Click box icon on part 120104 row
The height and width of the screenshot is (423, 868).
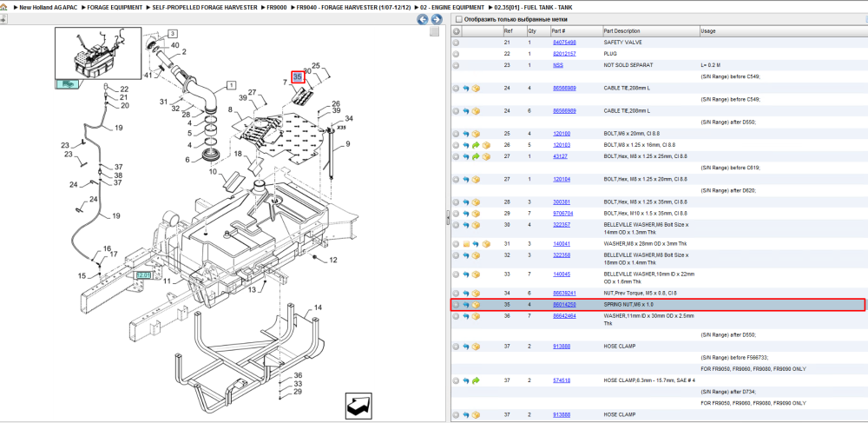click(x=476, y=180)
